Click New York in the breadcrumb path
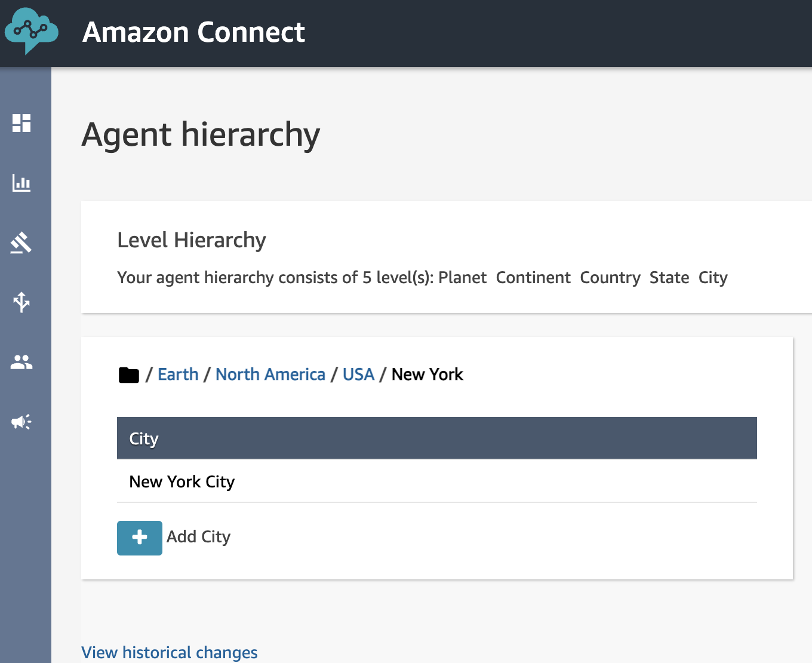The width and height of the screenshot is (812, 663). click(427, 375)
